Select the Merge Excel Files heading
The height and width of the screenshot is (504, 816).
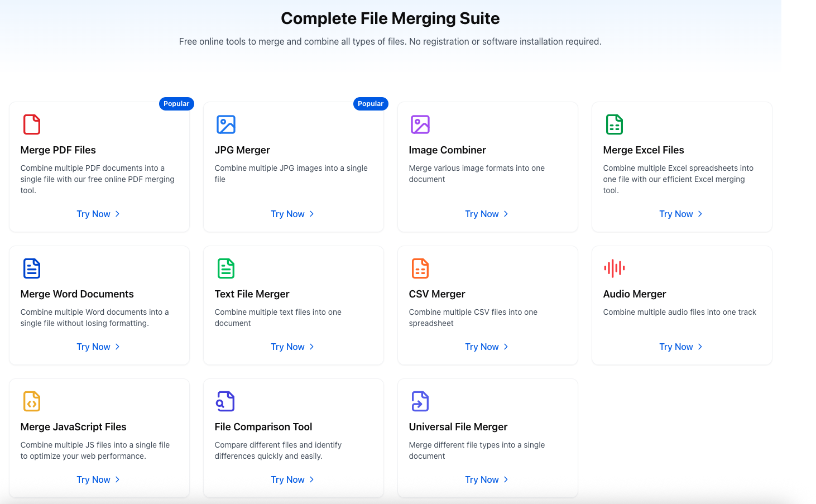point(643,150)
